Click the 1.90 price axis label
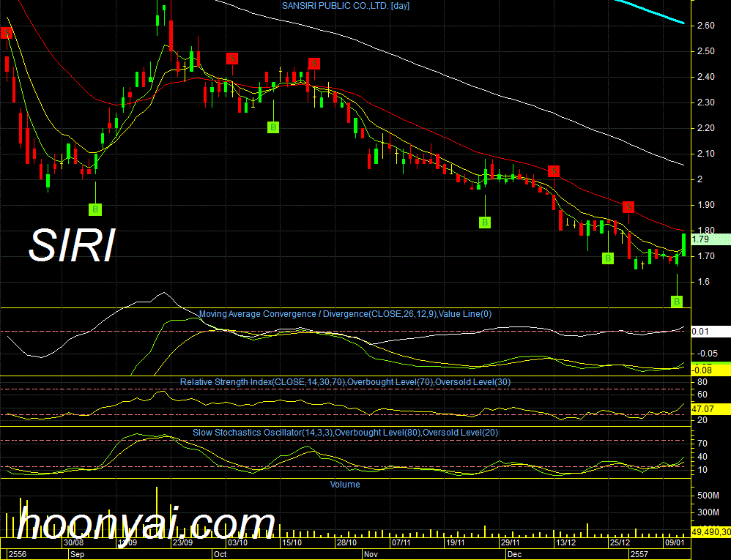Image resolution: width=731 pixels, height=560 pixels. [x=706, y=205]
